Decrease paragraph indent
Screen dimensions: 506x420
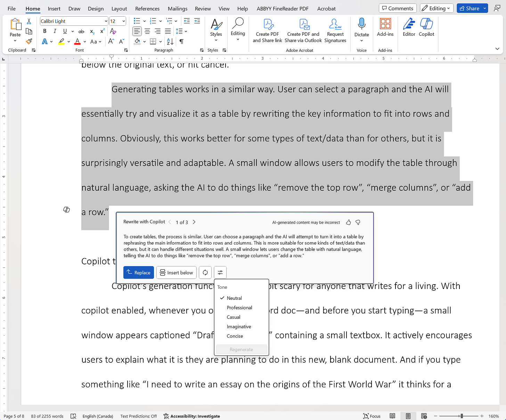click(187, 21)
